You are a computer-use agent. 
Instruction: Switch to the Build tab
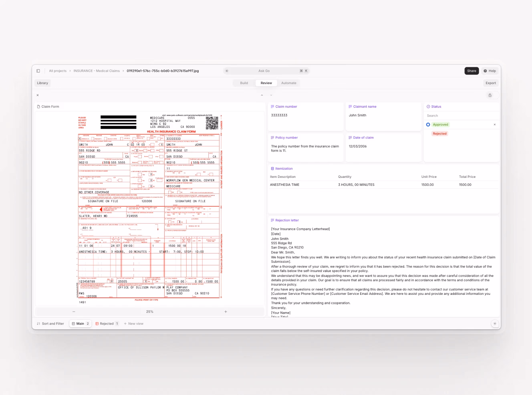[x=244, y=83]
